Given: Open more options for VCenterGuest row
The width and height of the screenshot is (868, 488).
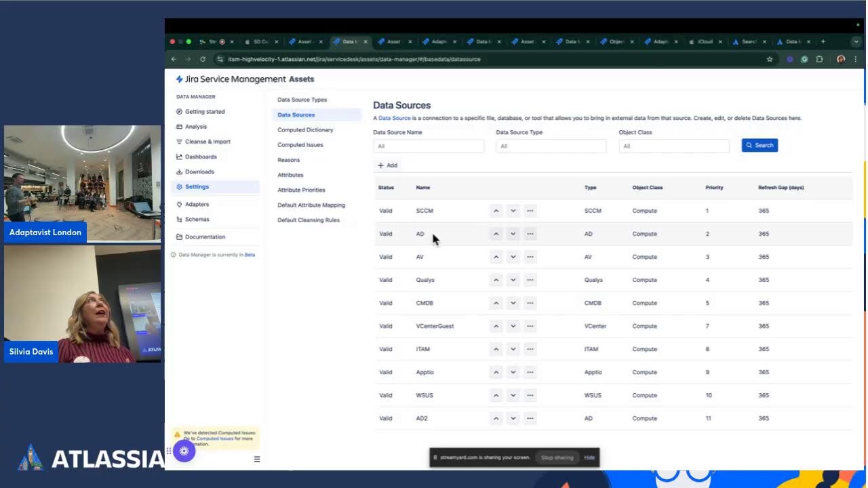Looking at the screenshot, I should click(530, 326).
